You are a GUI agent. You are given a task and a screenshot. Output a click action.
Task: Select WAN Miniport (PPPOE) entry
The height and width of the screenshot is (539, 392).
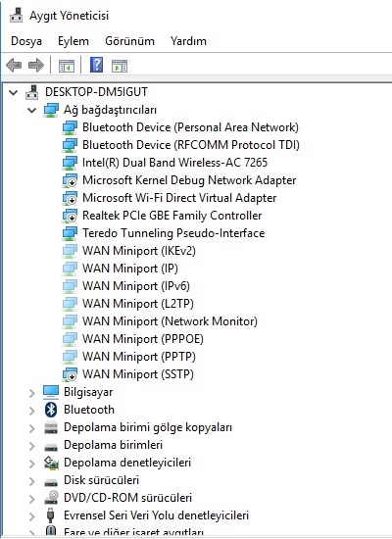click(x=143, y=339)
